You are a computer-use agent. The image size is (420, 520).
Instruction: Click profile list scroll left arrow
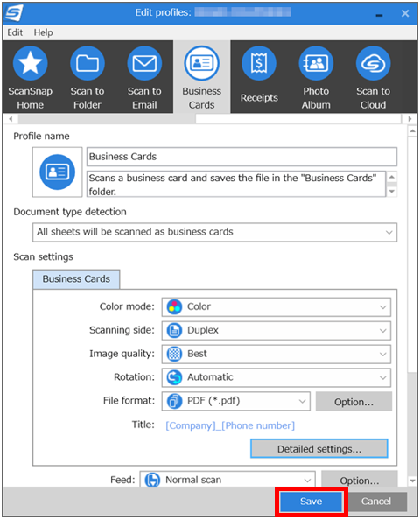[10, 119]
